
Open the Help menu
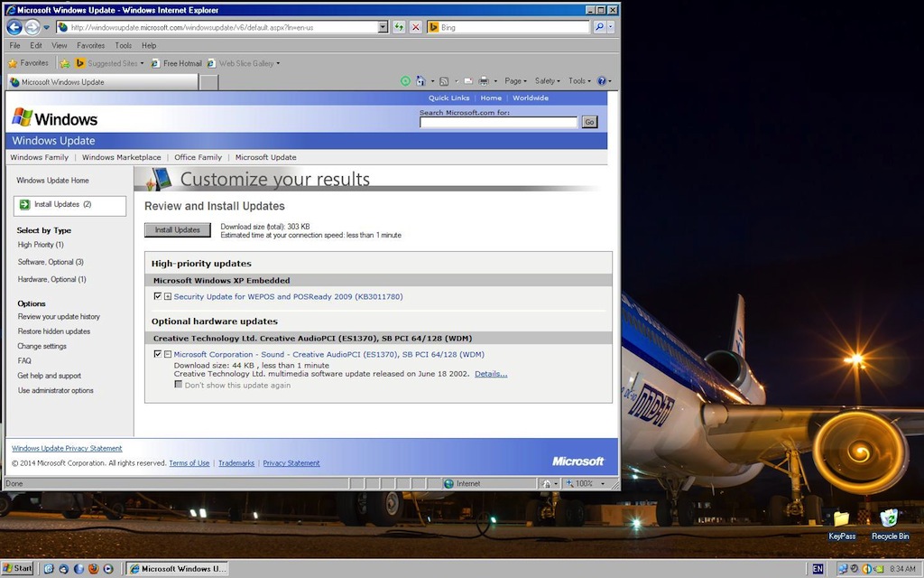(149, 45)
